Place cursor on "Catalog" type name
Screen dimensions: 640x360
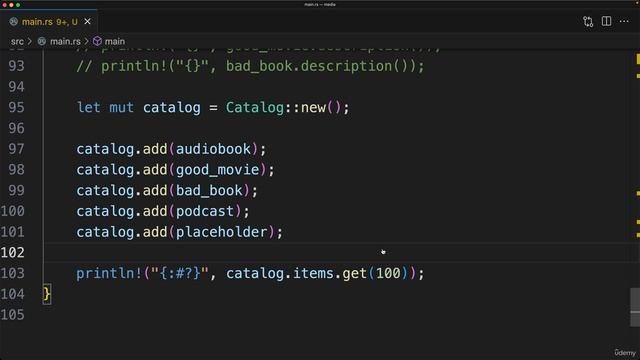tap(255, 108)
